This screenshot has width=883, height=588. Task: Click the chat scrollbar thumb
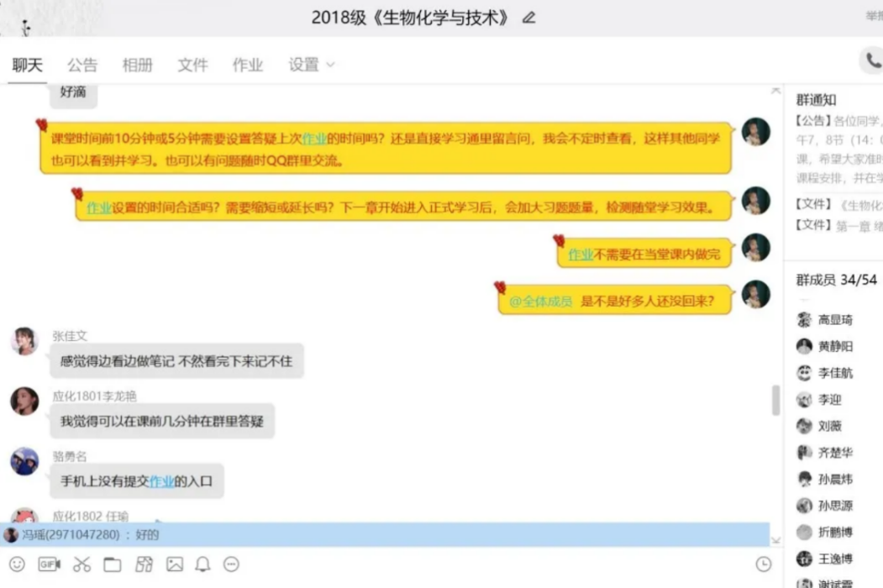click(x=775, y=400)
